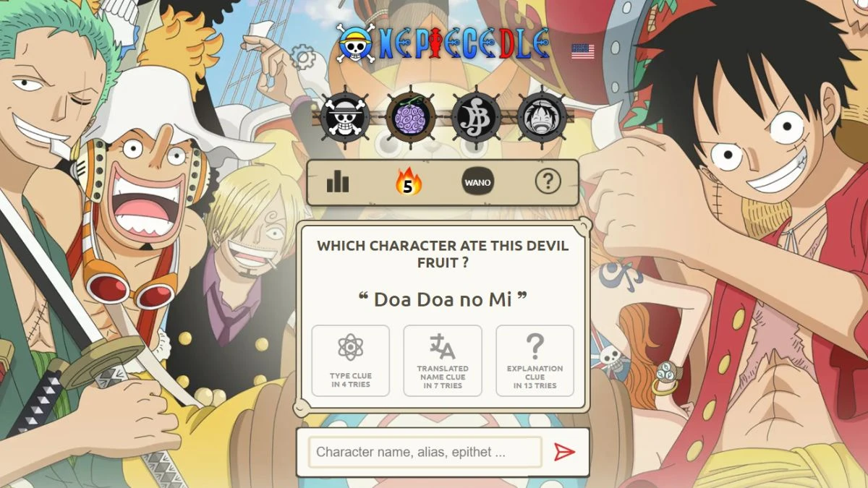Click the "Doa Doa no Mi" fruit name
The width and height of the screenshot is (868, 488).
click(x=443, y=299)
